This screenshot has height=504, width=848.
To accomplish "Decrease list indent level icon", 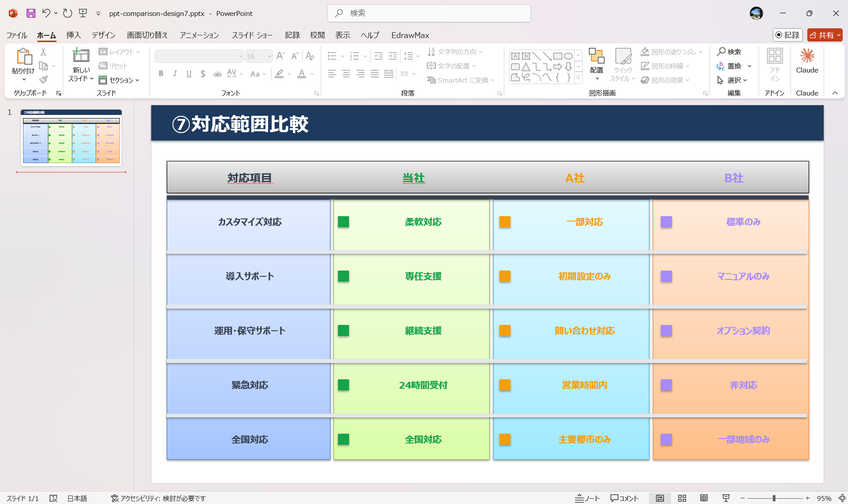I will coord(379,56).
